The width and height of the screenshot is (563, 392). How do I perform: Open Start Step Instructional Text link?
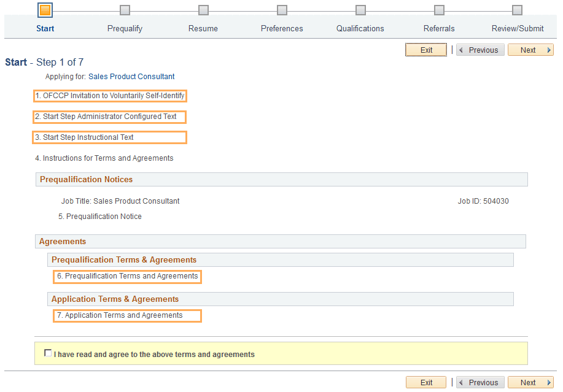(109, 137)
